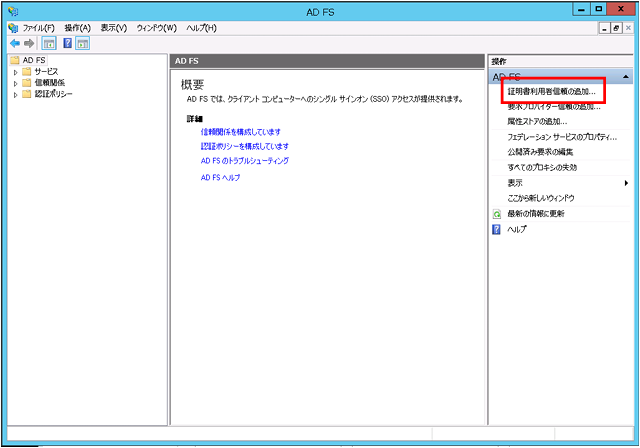Toggle the show/hide console tree icon
This screenshot has width=640, height=448.
[49, 43]
